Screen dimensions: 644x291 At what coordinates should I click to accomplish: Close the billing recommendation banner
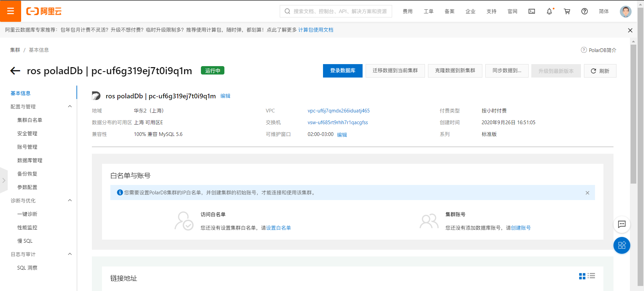[x=630, y=30]
